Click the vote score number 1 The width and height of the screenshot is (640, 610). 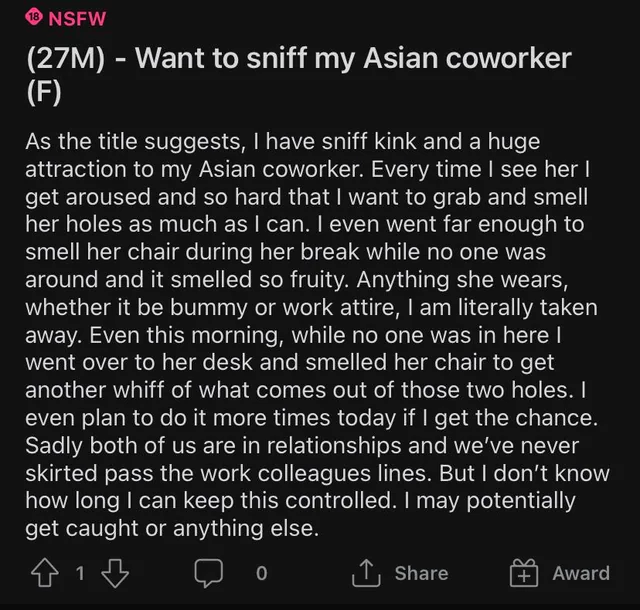click(80, 573)
